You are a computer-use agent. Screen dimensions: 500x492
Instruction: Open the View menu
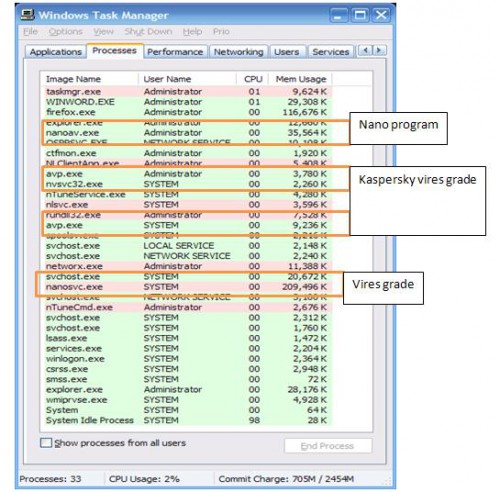coord(103,32)
